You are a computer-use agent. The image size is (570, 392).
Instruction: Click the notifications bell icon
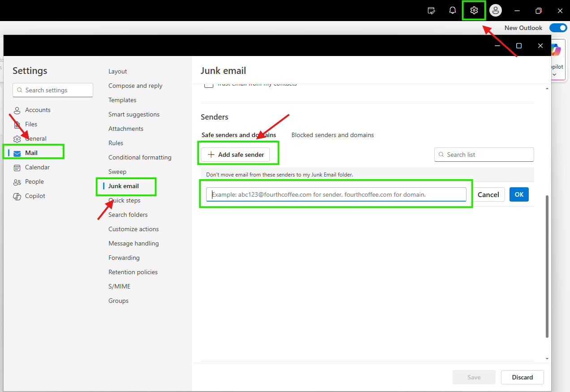point(453,10)
